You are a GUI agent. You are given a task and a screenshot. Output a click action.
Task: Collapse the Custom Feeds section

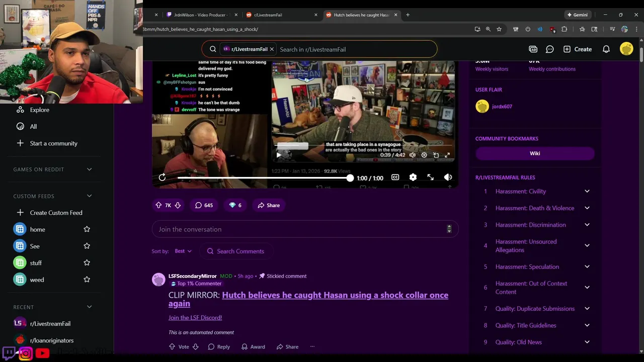click(90, 196)
